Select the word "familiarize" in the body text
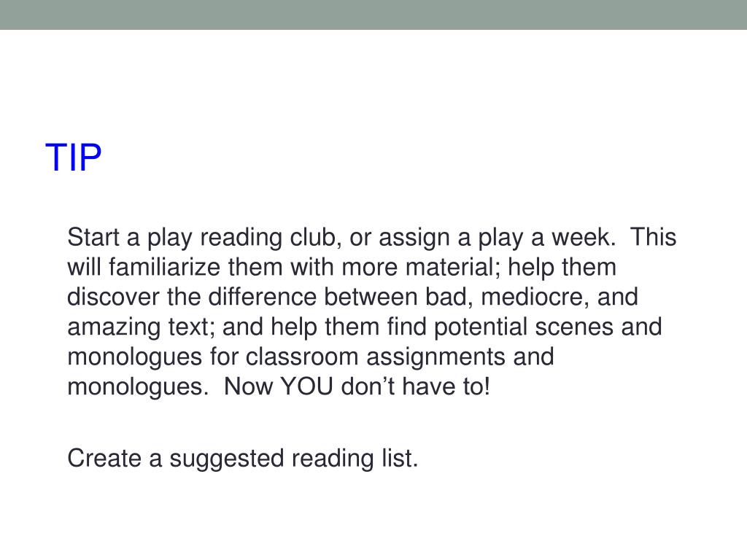Screen dimensions: 747x560 click(x=164, y=267)
